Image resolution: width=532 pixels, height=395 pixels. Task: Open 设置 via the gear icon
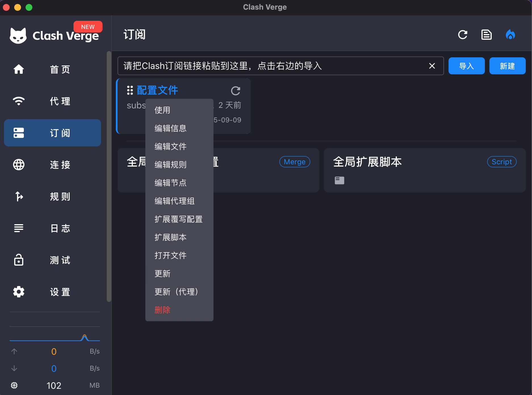(19, 292)
